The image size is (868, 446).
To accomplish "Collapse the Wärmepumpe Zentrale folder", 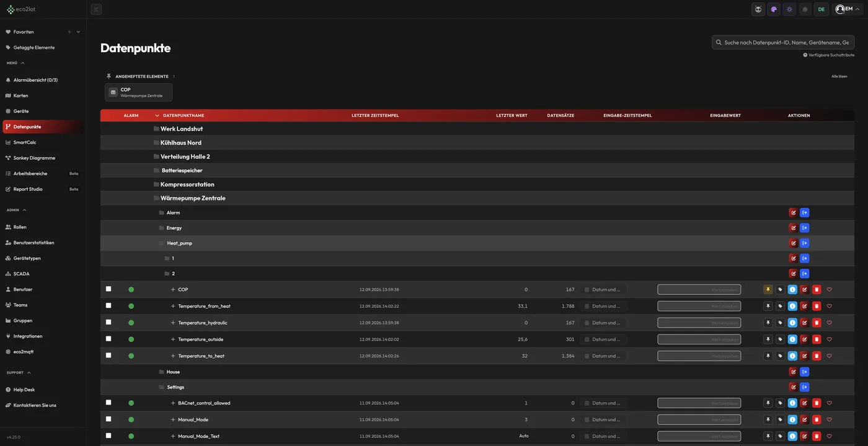I will tap(189, 198).
